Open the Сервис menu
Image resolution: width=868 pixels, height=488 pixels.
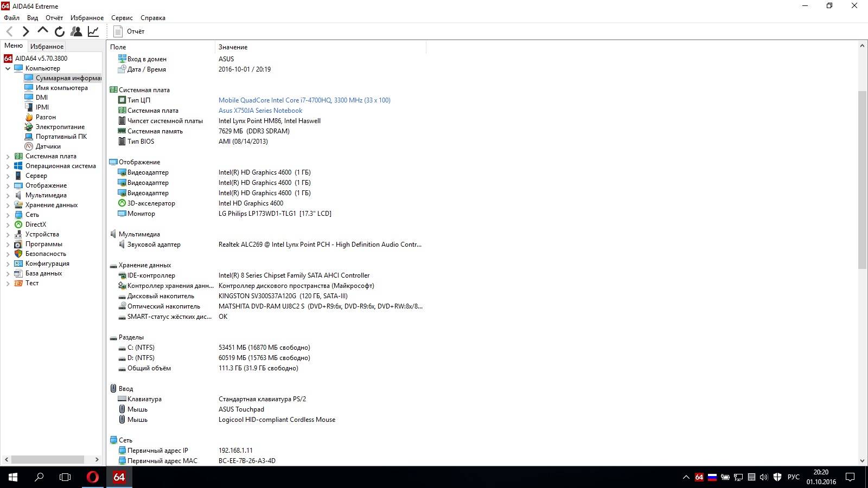tap(122, 18)
